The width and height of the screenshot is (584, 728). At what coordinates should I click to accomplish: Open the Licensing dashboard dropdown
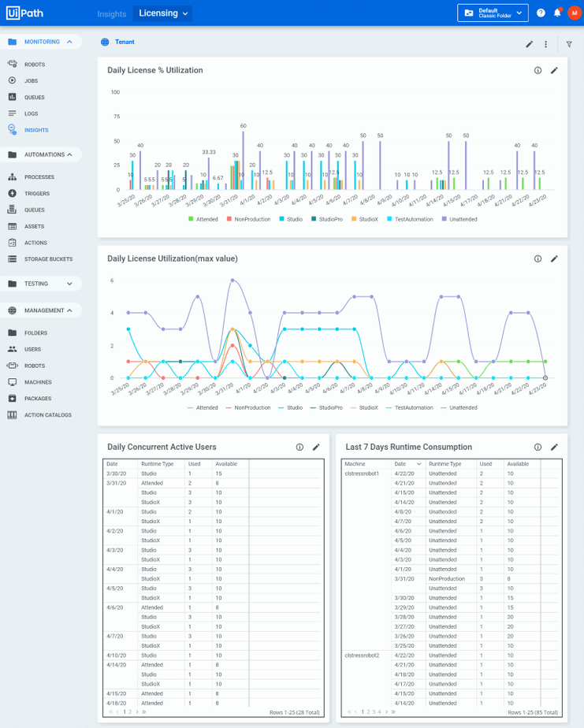click(162, 13)
